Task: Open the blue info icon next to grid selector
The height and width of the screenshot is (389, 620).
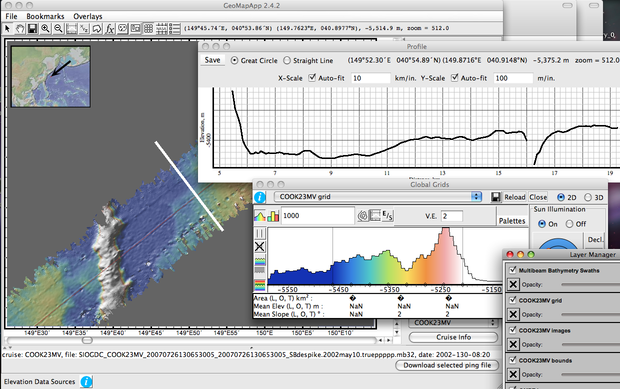Action: [260, 197]
